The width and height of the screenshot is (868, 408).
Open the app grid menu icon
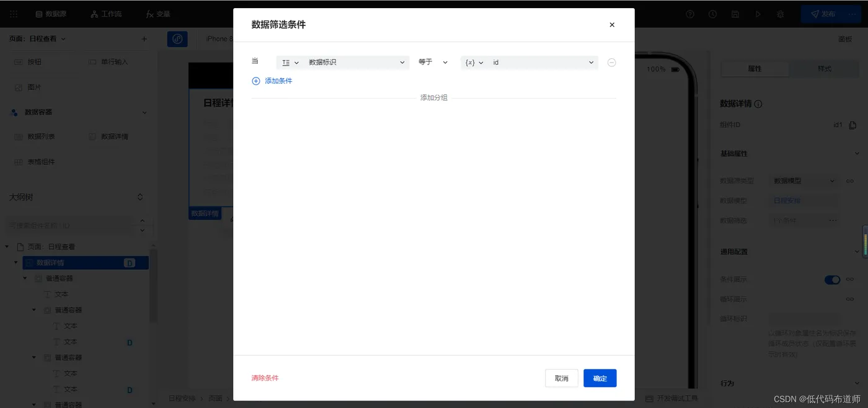(14, 14)
